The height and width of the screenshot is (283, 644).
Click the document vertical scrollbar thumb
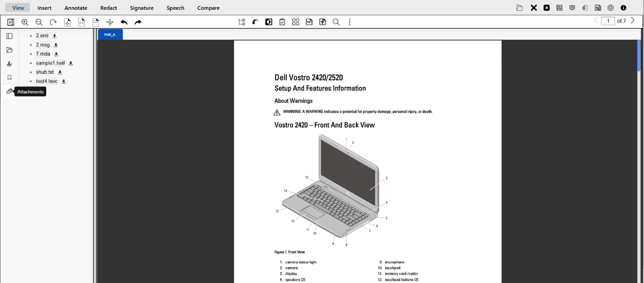pyautogui.click(x=639, y=56)
